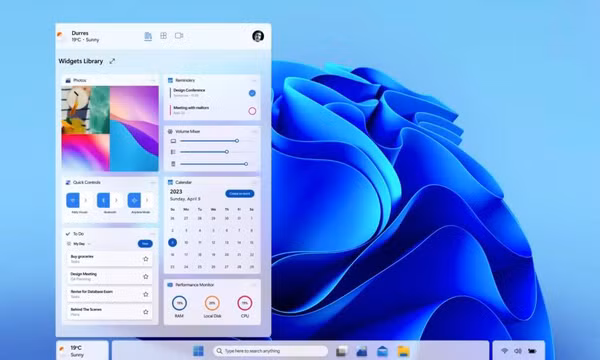600x360 pixels.
Task: Click the battery icon in system tray
Action: (532, 351)
